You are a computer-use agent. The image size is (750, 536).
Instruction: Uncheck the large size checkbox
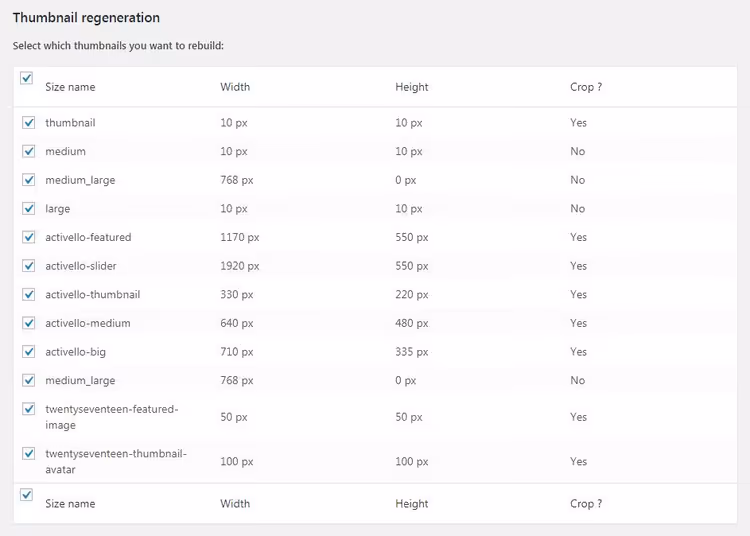pos(29,209)
